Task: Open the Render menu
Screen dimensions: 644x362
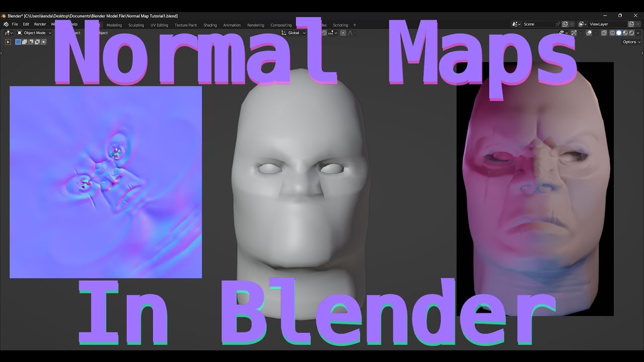Action: tap(40, 24)
